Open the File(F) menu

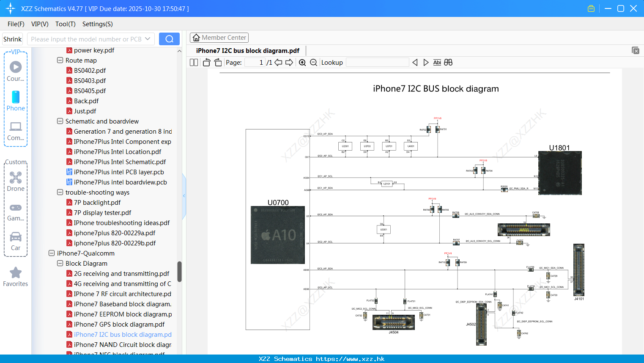click(16, 24)
